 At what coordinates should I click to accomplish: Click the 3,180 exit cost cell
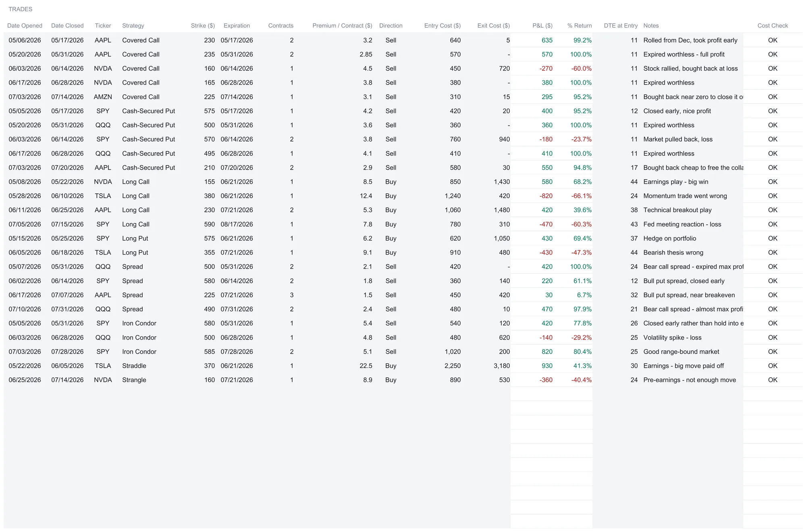502,366
